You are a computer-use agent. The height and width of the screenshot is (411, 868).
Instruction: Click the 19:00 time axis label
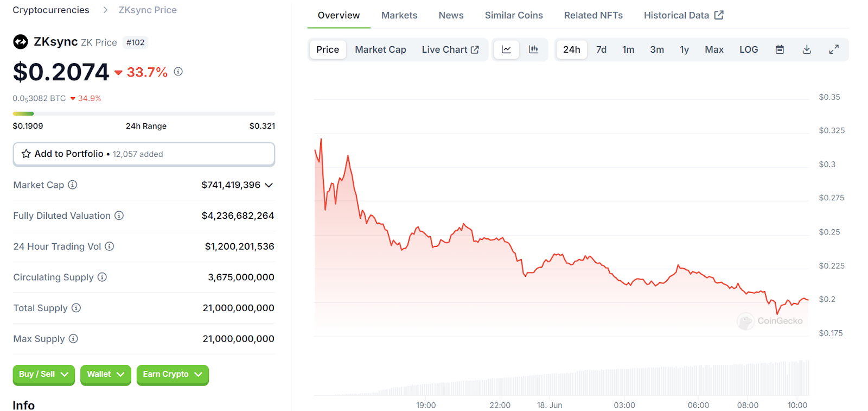pos(426,405)
